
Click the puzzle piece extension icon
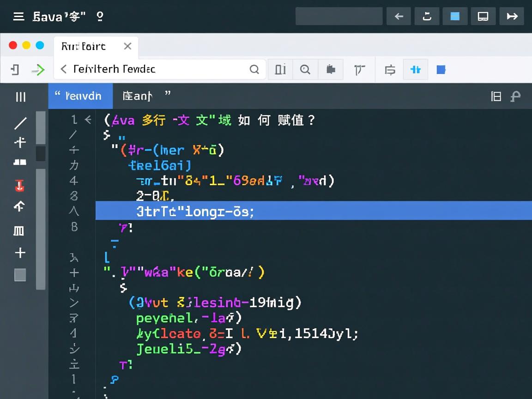click(x=331, y=70)
